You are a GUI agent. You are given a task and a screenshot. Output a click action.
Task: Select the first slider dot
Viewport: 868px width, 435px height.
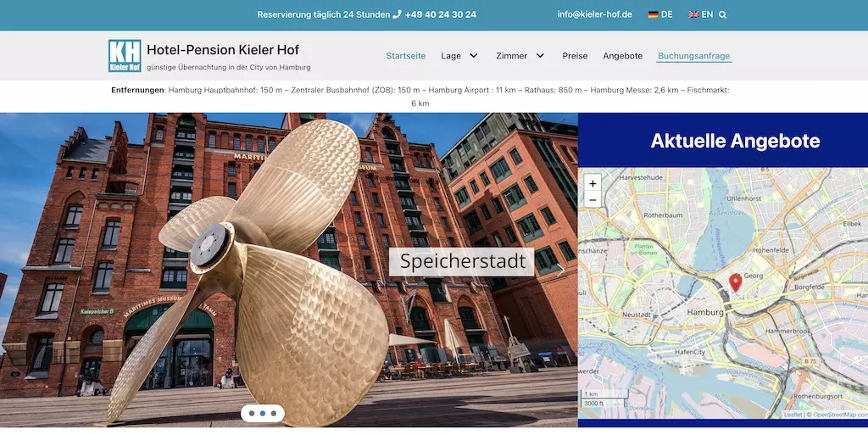click(x=252, y=414)
